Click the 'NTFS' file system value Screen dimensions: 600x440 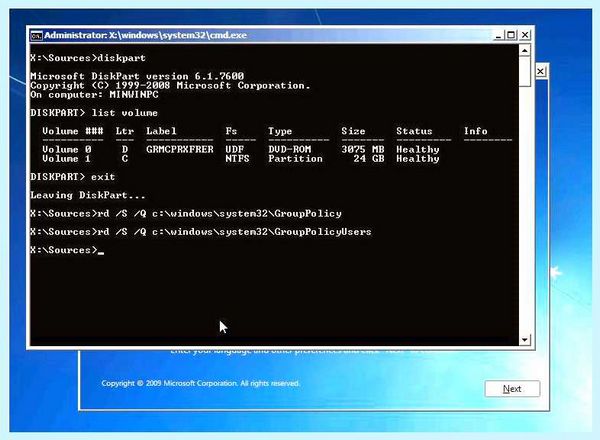tap(237, 158)
